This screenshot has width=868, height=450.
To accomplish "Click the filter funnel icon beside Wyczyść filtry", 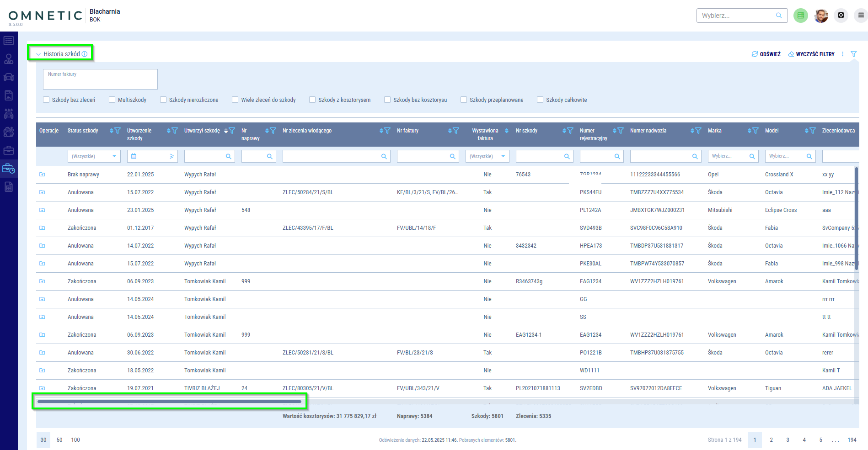I will tap(853, 54).
